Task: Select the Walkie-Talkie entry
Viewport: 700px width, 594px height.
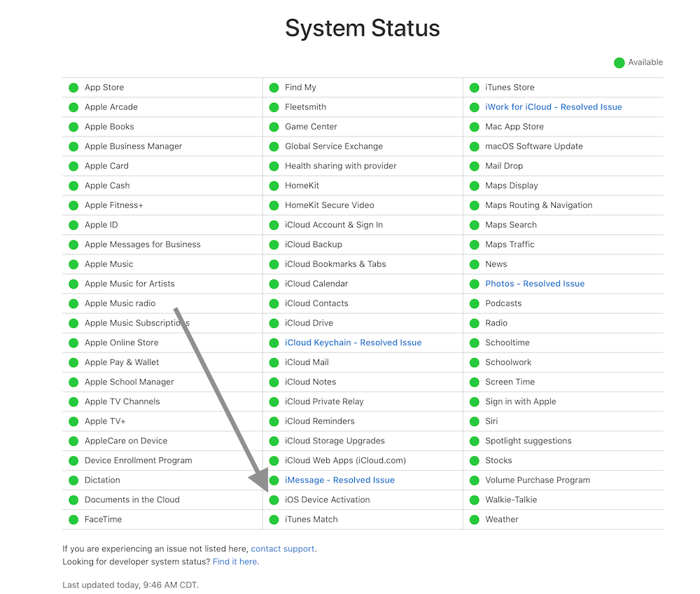Action: coord(563,500)
